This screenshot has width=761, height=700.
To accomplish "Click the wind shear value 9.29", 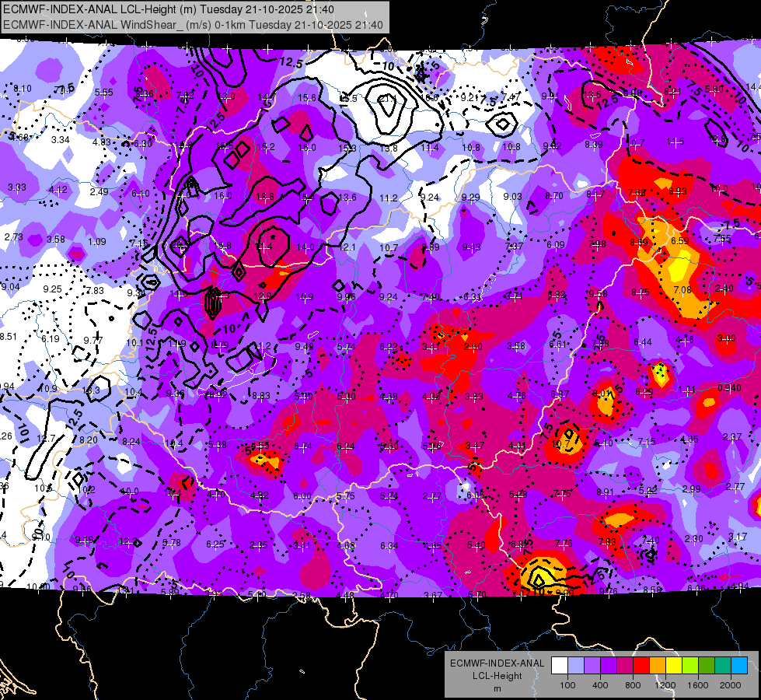I will point(471,197).
